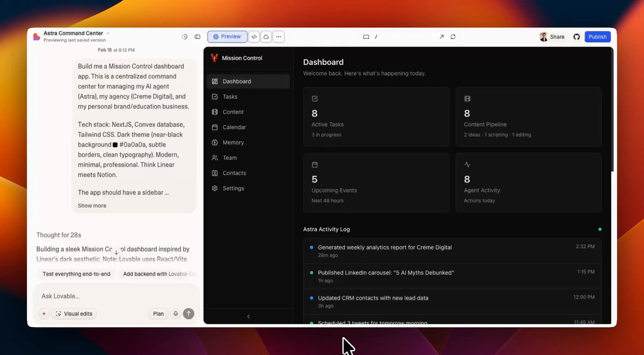Click the Agent Activity pulse icon
Screen dimensions: 644x355
467,164
